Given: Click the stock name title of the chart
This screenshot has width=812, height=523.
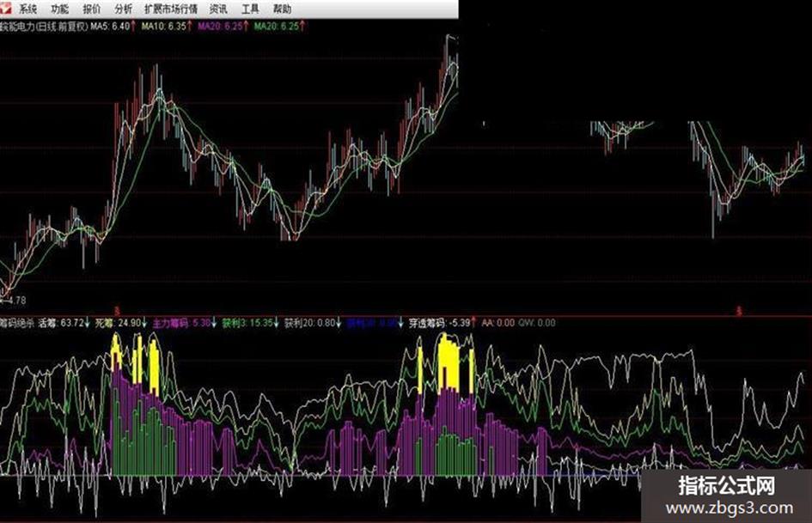Looking at the screenshot, I should pos(44,26).
